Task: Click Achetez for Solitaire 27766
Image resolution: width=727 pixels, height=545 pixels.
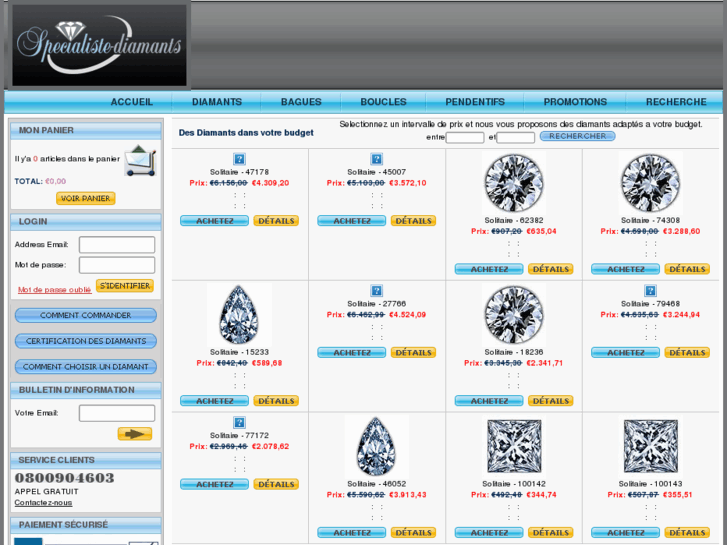Action: pos(351,353)
